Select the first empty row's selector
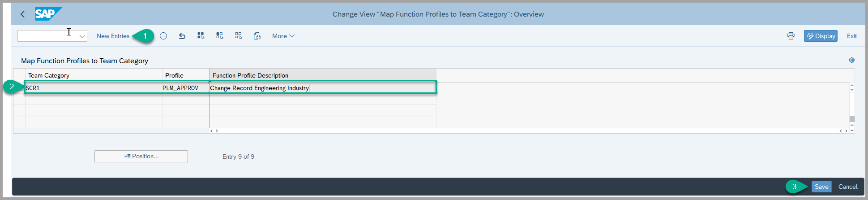 pos(19,100)
